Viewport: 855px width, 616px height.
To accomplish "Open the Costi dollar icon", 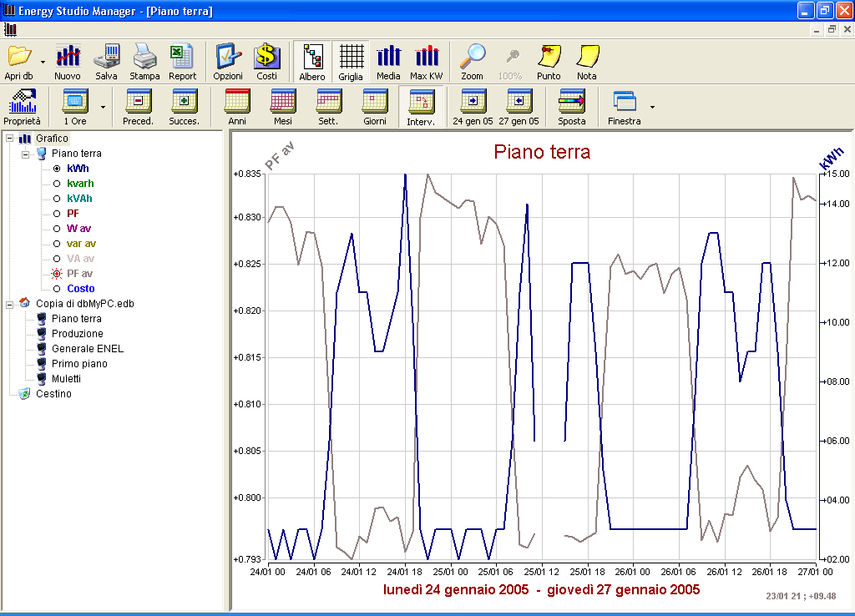I will pyautogui.click(x=266, y=62).
